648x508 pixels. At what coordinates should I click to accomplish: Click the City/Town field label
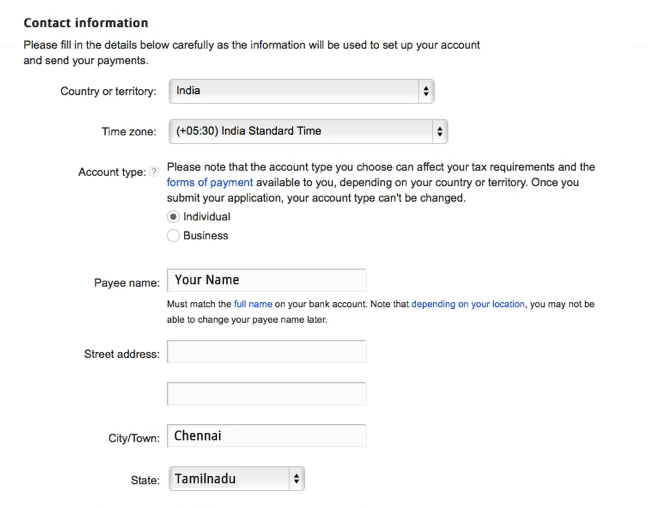(x=134, y=438)
